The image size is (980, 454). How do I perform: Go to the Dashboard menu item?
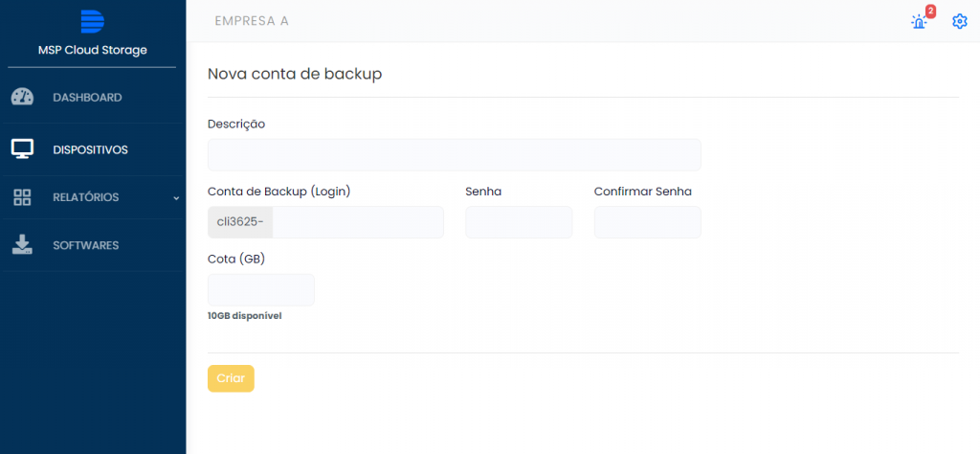pos(87,98)
